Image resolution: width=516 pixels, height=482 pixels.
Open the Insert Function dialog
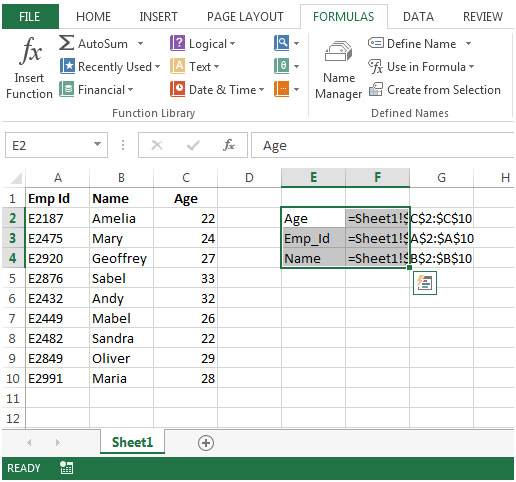tap(29, 68)
